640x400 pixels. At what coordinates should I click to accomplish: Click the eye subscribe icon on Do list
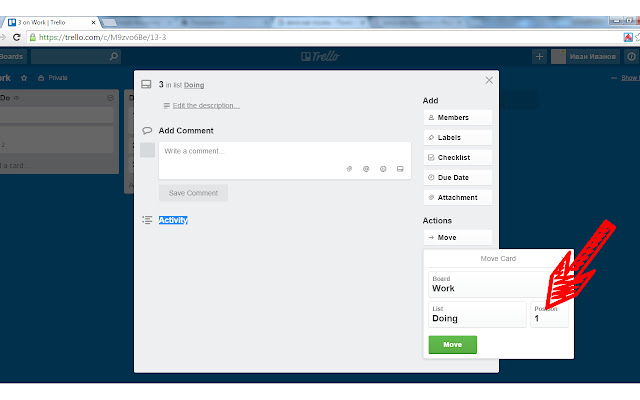pos(17,98)
